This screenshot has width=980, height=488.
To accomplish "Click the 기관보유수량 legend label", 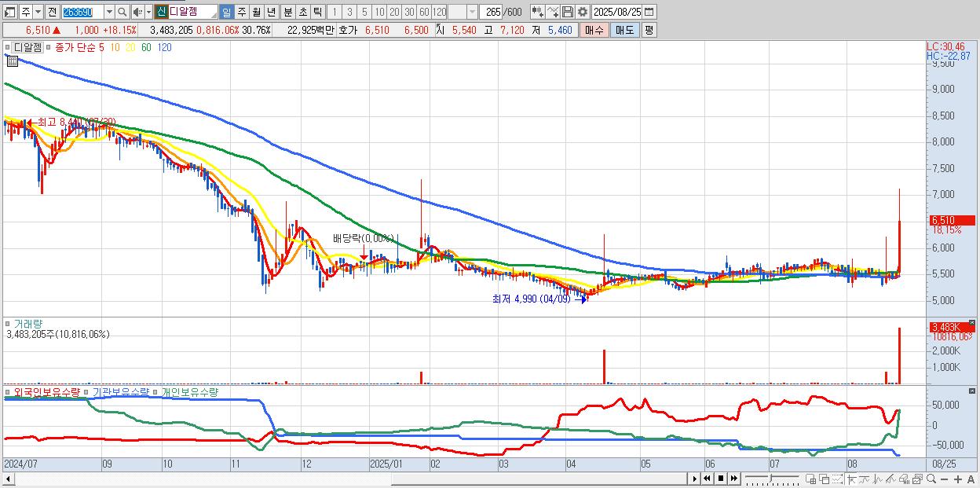I will coord(120,391).
